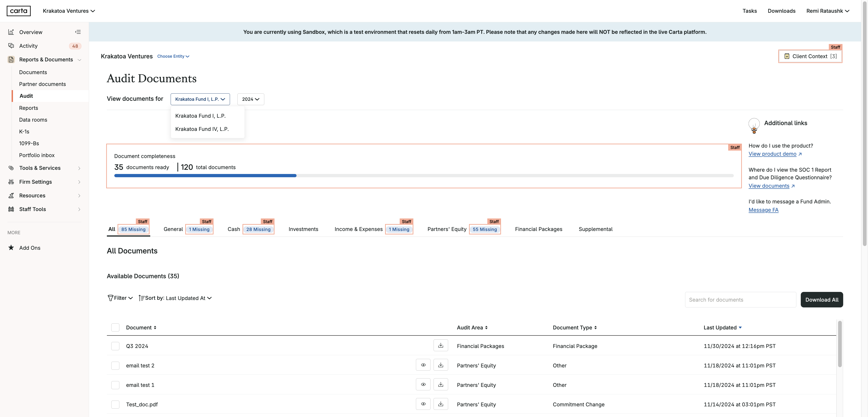Download Test_doc.pdf via its download icon

(441, 404)
